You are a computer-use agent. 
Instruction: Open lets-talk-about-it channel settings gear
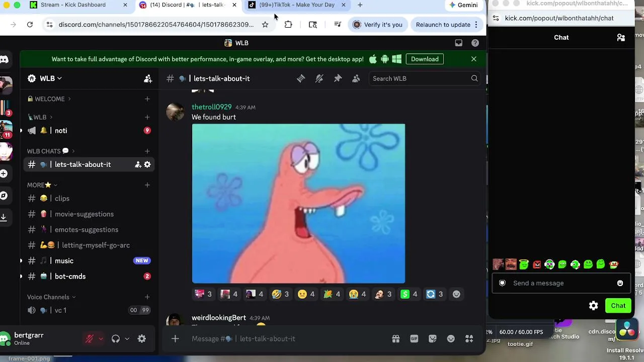[147, 164]
